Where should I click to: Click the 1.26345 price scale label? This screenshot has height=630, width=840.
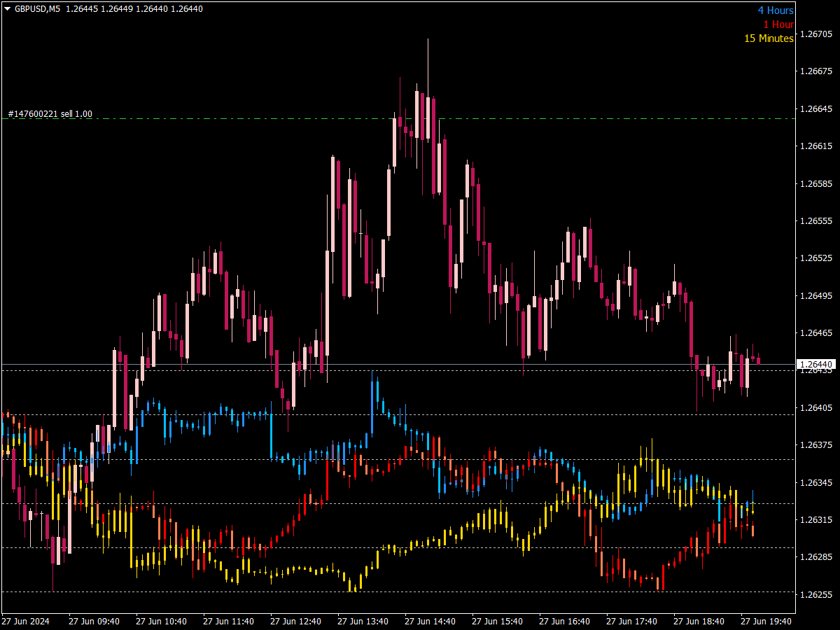pyautogui.click(x=815, y=483)
